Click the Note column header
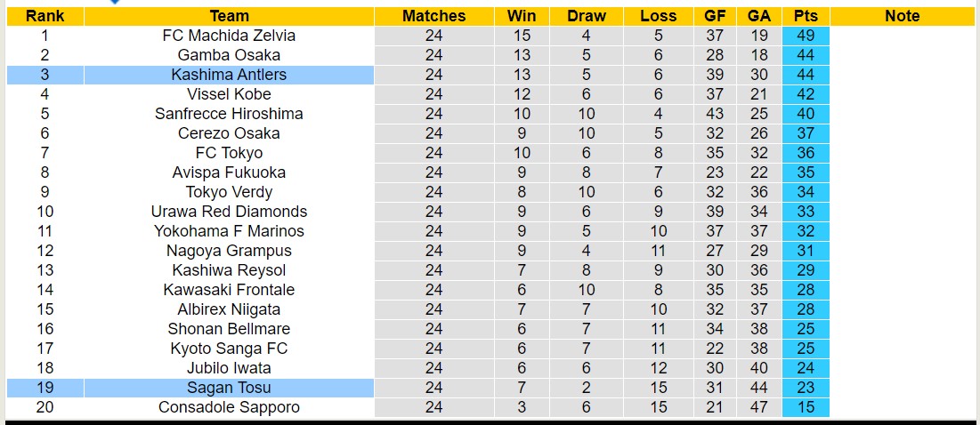980x425 pixels. [903, 16]
